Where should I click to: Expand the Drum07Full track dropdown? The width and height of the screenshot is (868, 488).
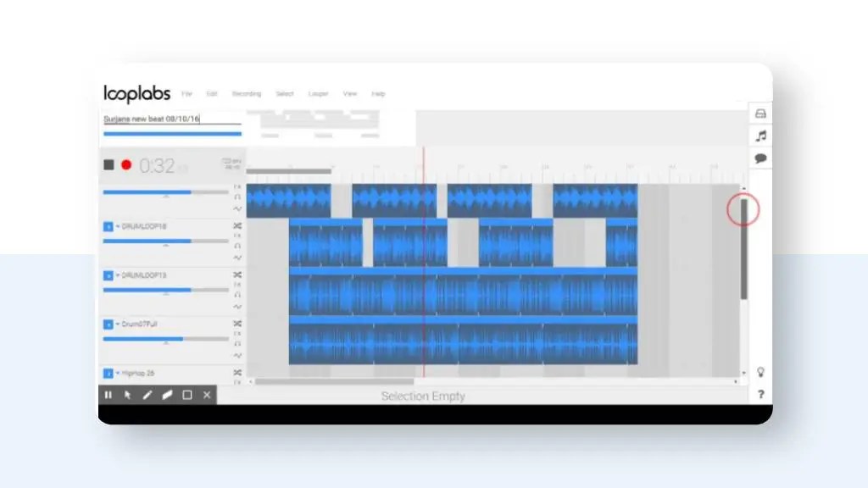[x=118, y=324]
